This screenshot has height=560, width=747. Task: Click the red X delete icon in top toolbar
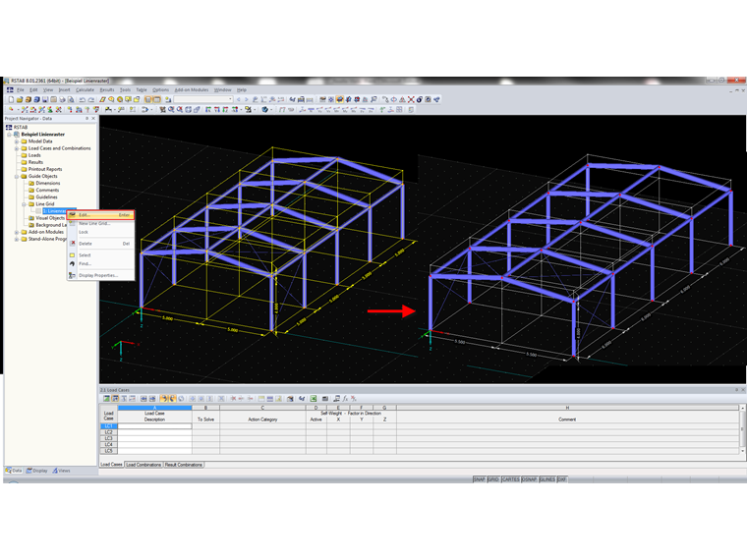pyautogui.click(x=411, y=99)
